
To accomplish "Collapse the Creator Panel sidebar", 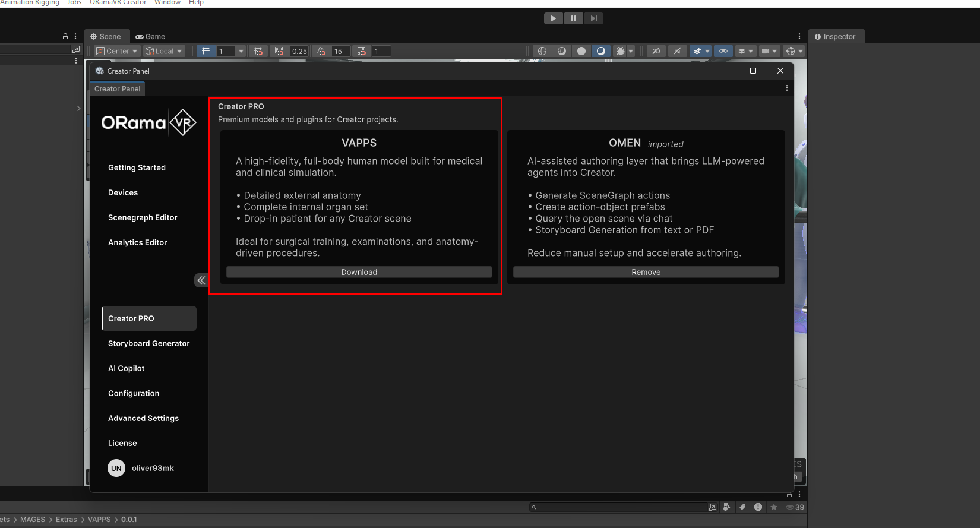I will click(201, 280).
